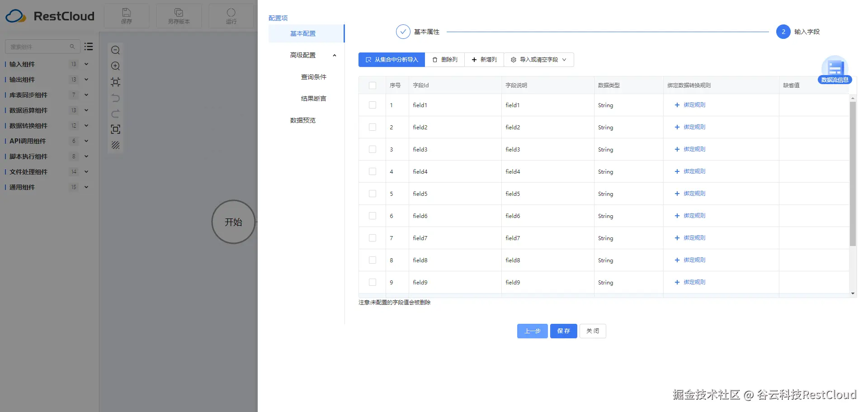Click the import icon in 从集合中分析导入
This screenshot has height=412, width=868.
pyautogui.click(x=368, y=60)
